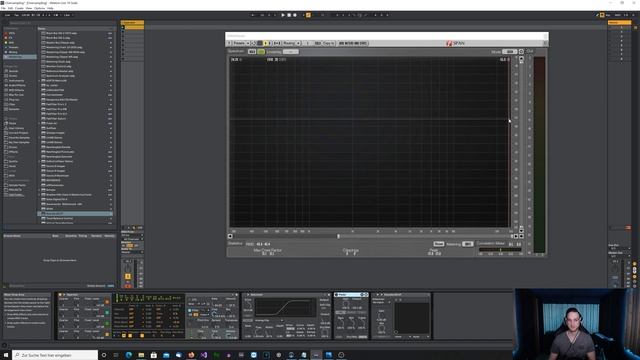
Task: Open the File menu
Action: [3, 8]
